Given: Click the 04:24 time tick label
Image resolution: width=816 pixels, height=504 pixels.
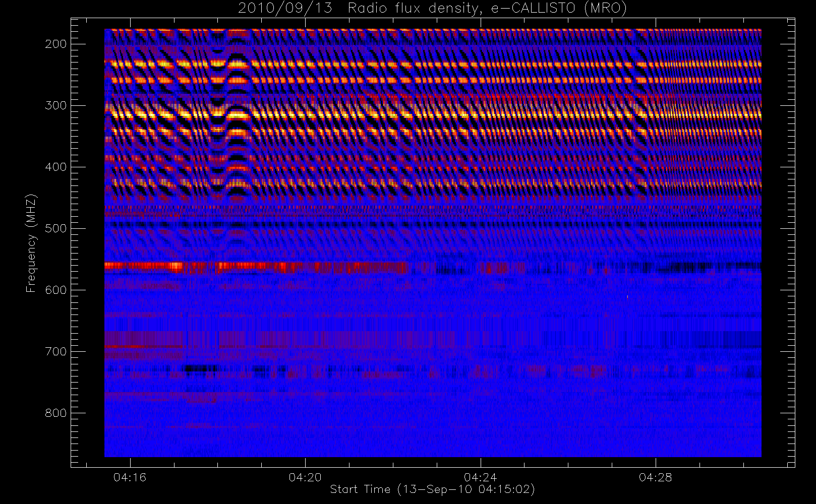Looking at the screenshot, I should (x=480, y=477).
